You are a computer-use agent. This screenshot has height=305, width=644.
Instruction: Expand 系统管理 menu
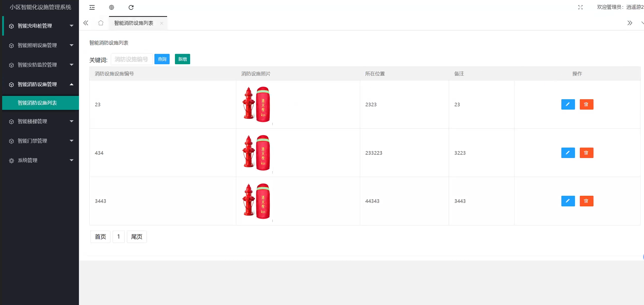[x=40, y=160]
